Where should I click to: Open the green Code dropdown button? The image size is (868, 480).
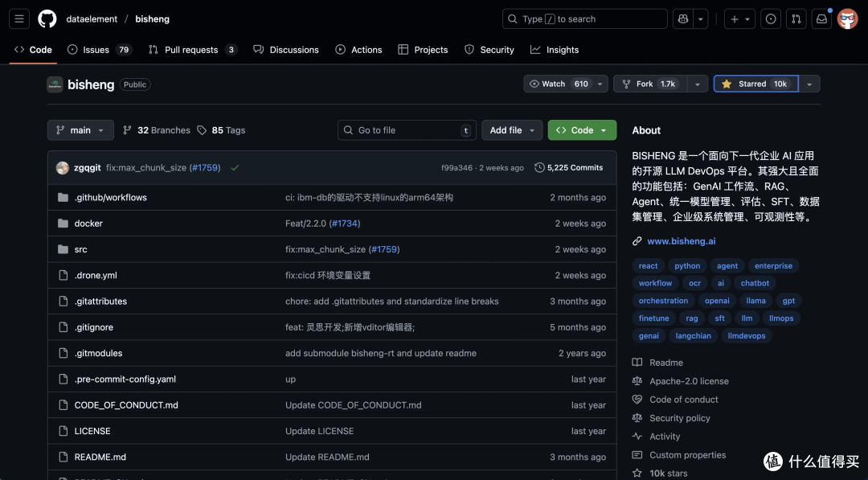click(x=582, y=130)
